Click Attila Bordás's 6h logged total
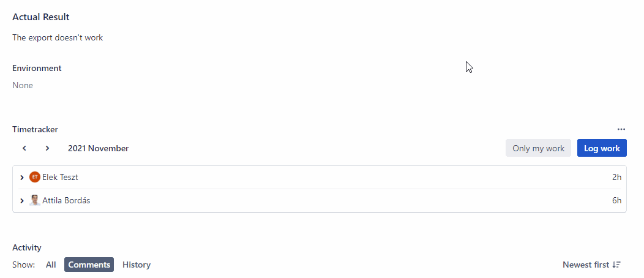The width and height of the screenshot is (644, 278). [x=616, y=201]
